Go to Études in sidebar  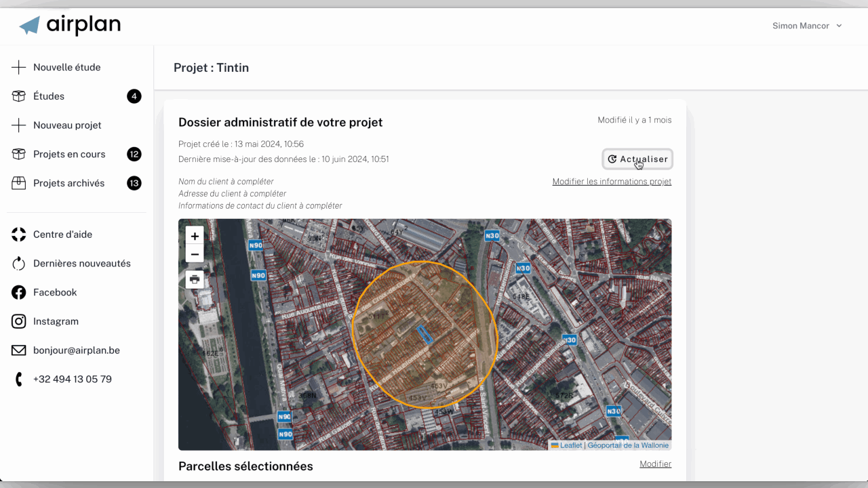coord(49,96)
